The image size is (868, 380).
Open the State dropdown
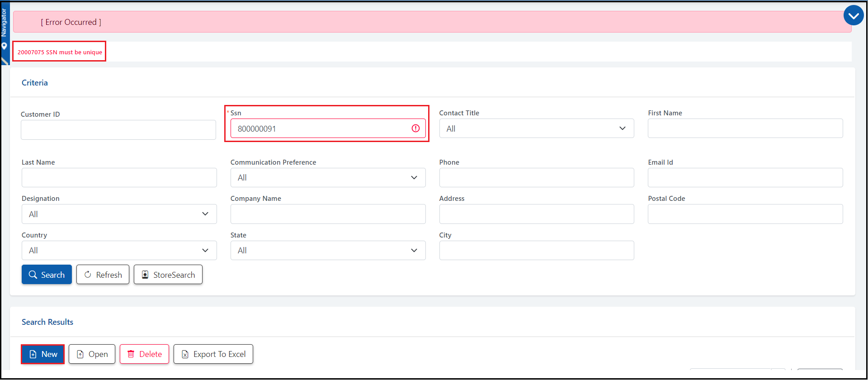328,250
